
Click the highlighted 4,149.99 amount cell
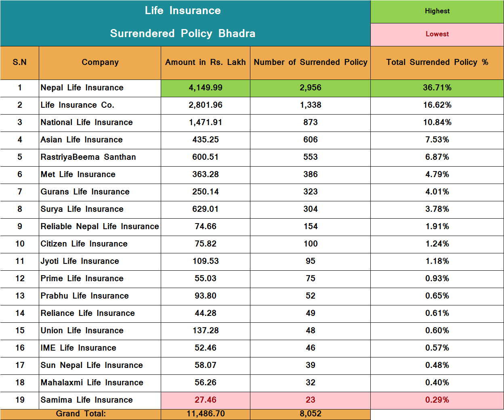pos(205,88)
